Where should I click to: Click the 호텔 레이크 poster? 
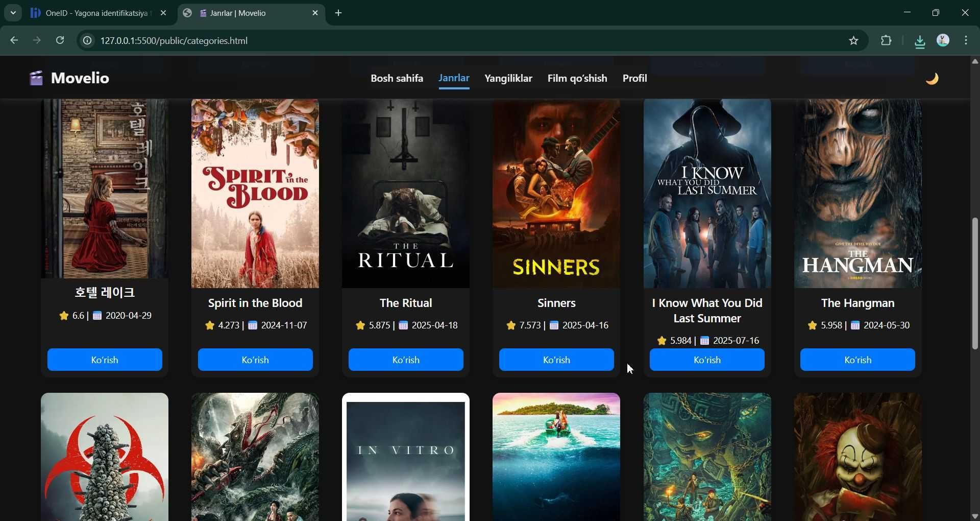(x=105, y=189)
